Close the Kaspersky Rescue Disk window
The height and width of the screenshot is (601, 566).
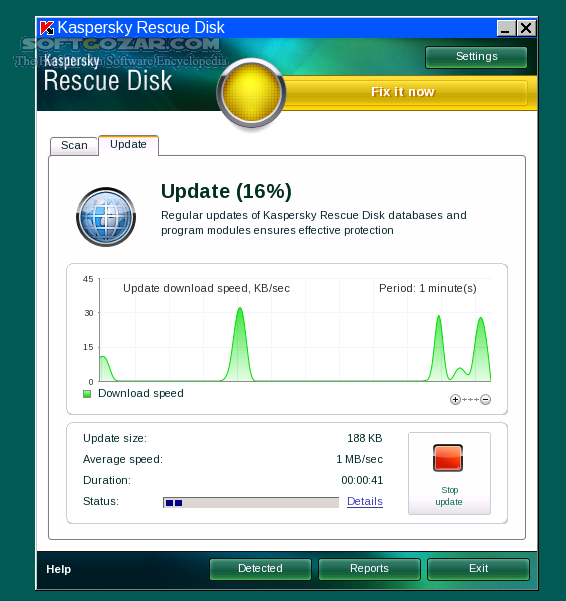pyautogui.click(x=526, y=28)
